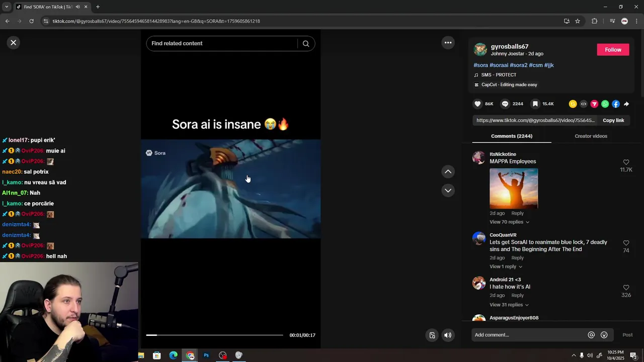The image size is (644, 362).
Task: Bookmark this page with star icon
Action: click(578, 21)
